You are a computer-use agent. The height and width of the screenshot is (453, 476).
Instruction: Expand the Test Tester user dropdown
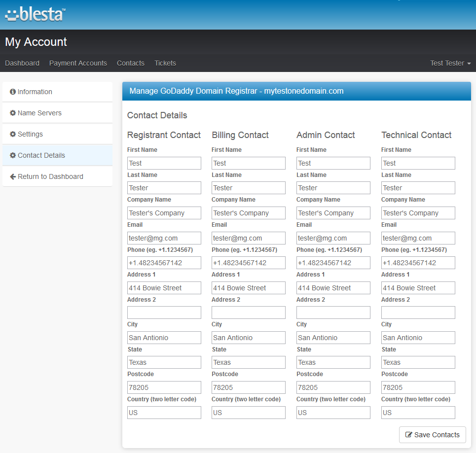[x=450, y=63]
